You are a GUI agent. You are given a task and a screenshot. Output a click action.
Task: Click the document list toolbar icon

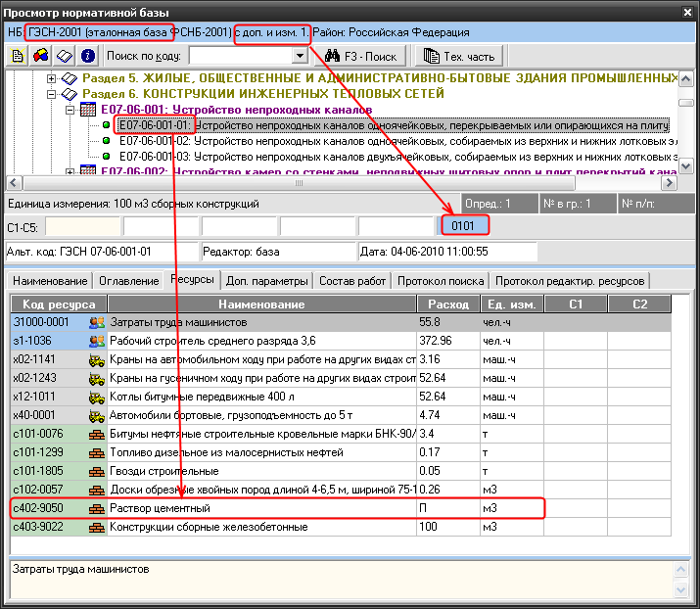coord(18,56)
